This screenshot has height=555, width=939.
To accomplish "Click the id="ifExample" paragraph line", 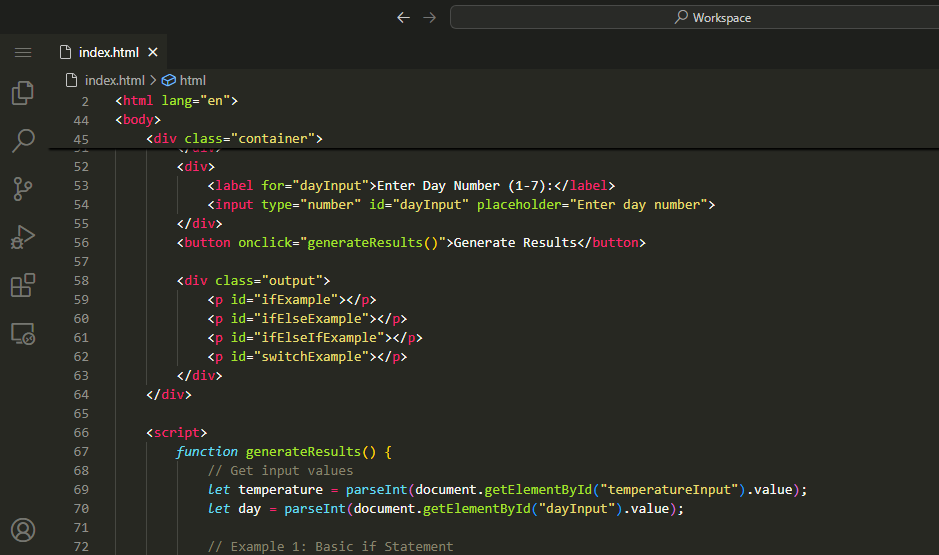I will 292,299.
